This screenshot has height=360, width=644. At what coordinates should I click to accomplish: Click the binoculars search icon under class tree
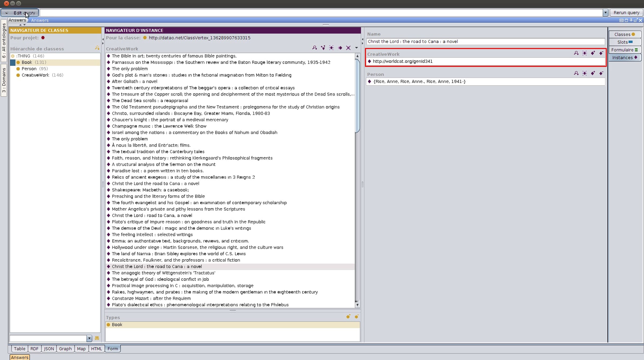pos(97,338)
